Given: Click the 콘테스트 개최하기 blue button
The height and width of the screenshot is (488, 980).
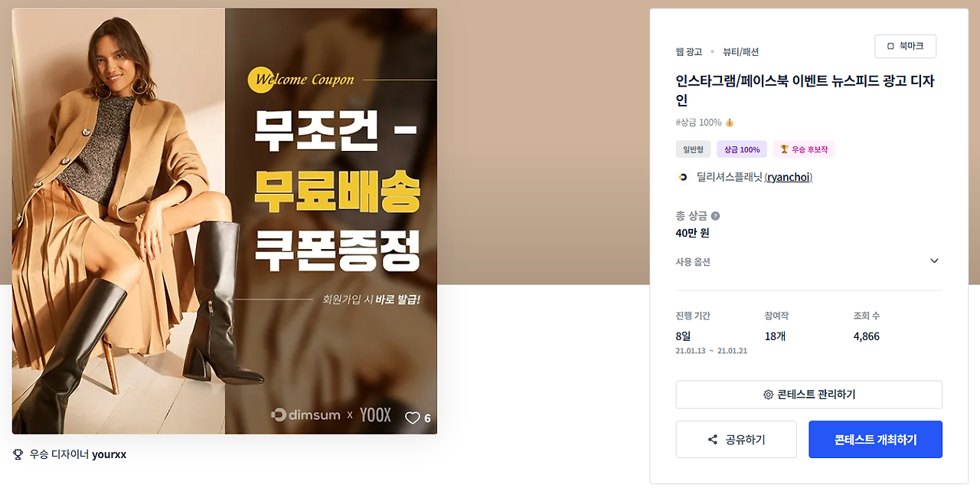Looking at the screenshot, I should (x=875, y=440).
